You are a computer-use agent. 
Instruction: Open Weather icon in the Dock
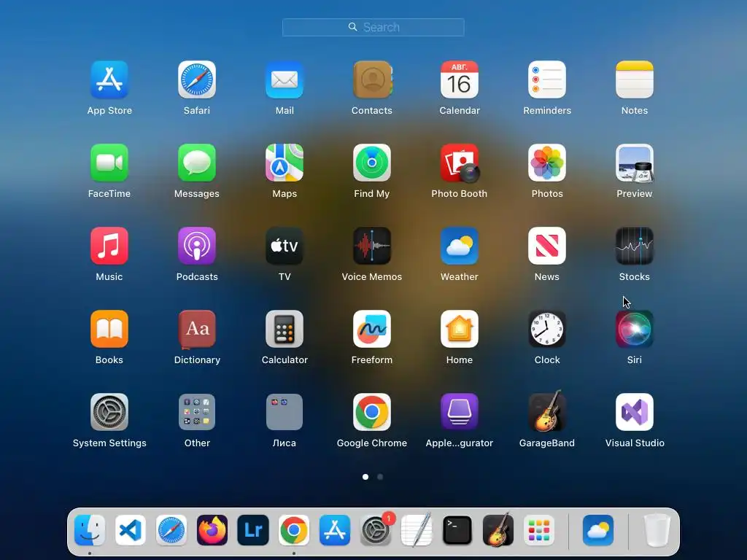coord(598,530)
